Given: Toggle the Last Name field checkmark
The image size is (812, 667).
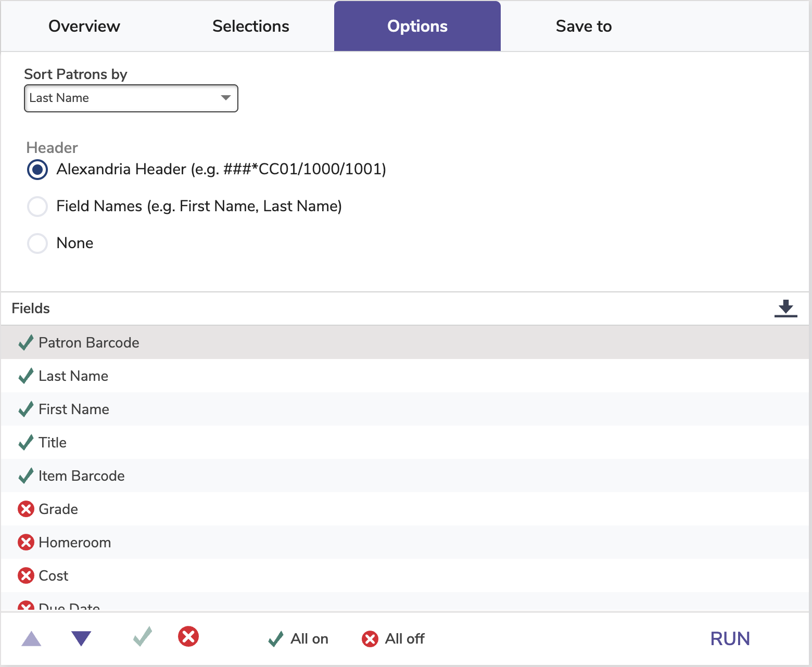Looking at the screenshot, I should [26, 376].
